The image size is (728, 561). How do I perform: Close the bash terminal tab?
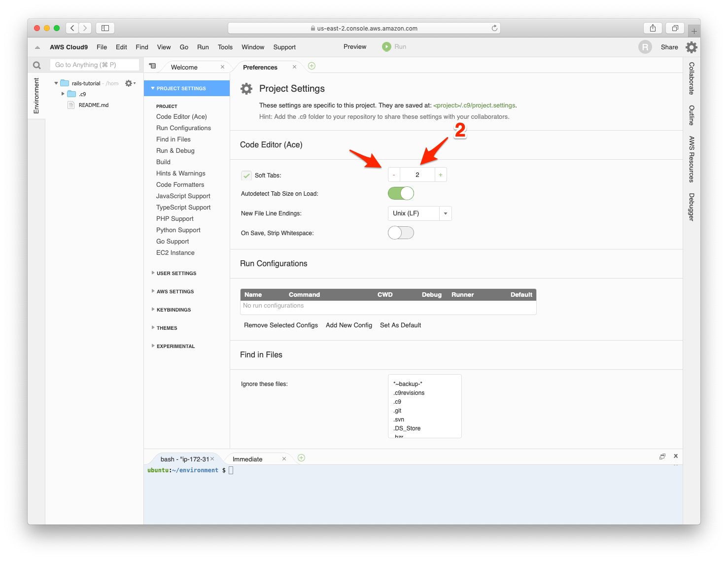(212, 459)
